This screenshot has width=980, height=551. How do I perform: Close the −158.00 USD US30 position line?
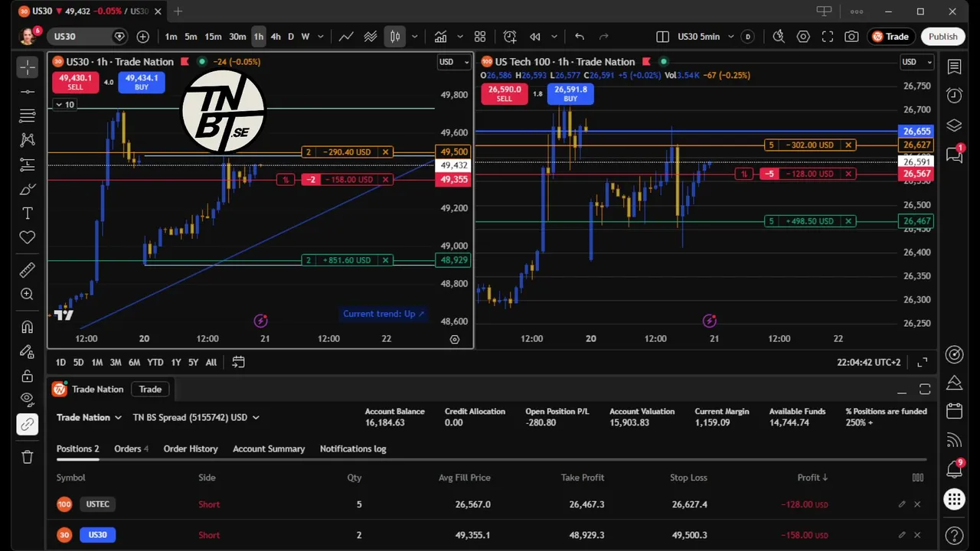[x=386, y=180]
